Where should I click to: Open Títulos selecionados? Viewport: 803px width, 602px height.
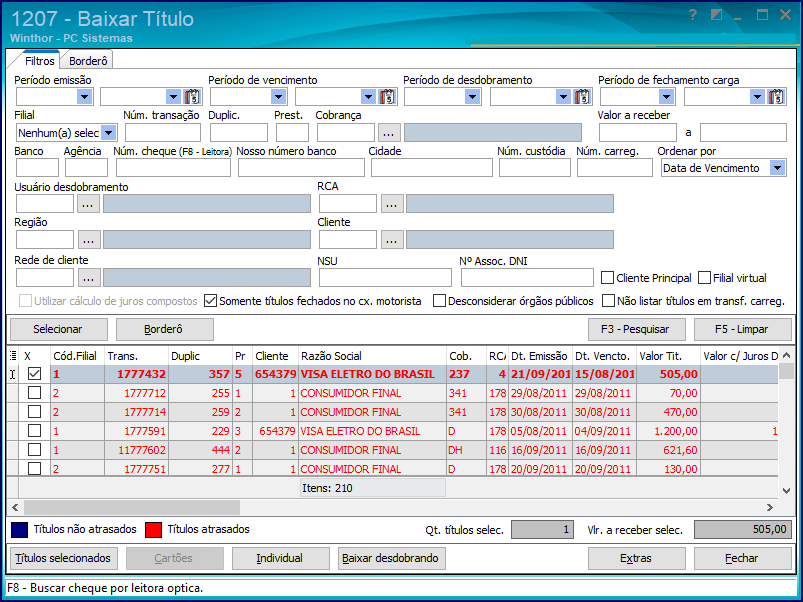click(x=64, y=558)
